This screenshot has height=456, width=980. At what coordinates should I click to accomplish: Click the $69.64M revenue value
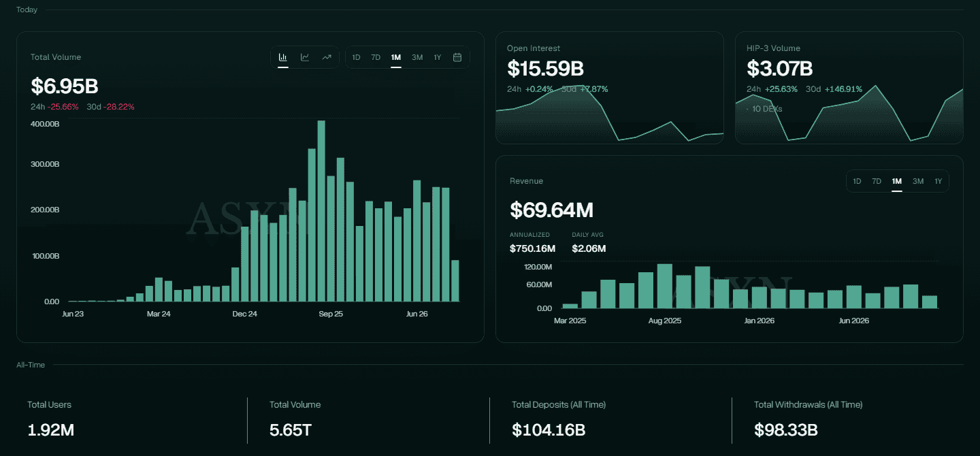pos(551,210)
